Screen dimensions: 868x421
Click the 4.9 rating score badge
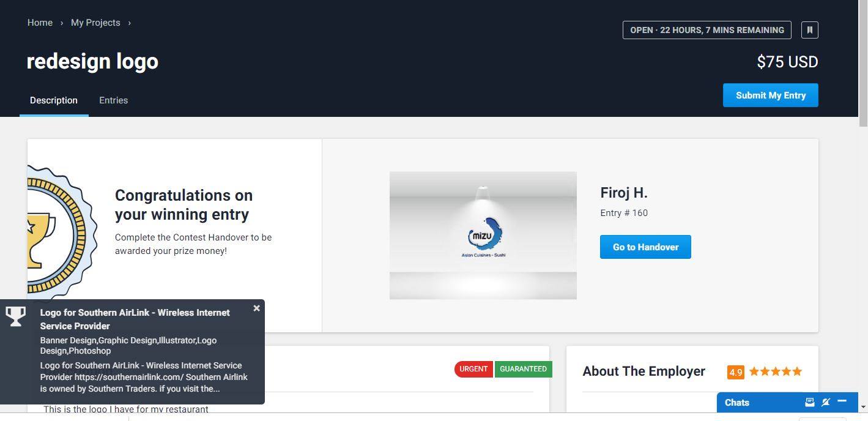pos(736,372)
